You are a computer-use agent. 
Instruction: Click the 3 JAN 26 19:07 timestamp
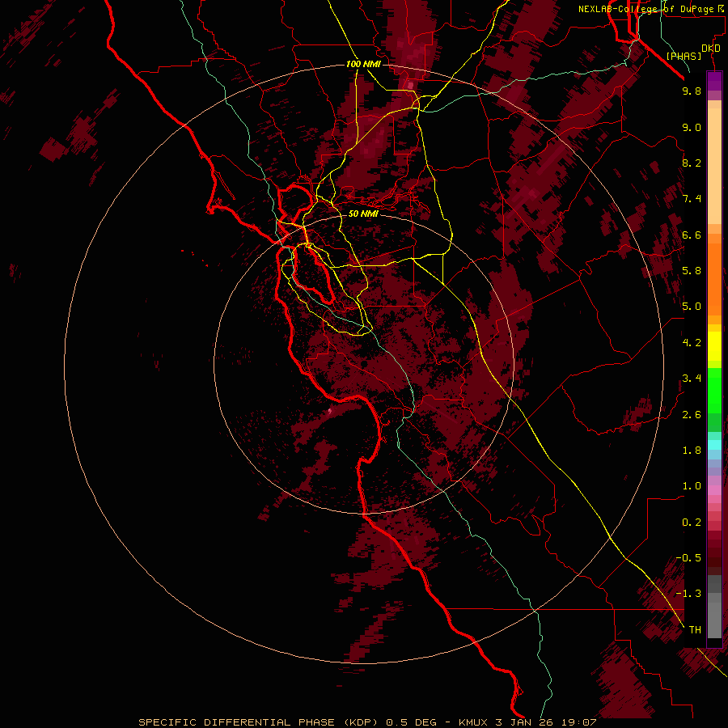546,722
